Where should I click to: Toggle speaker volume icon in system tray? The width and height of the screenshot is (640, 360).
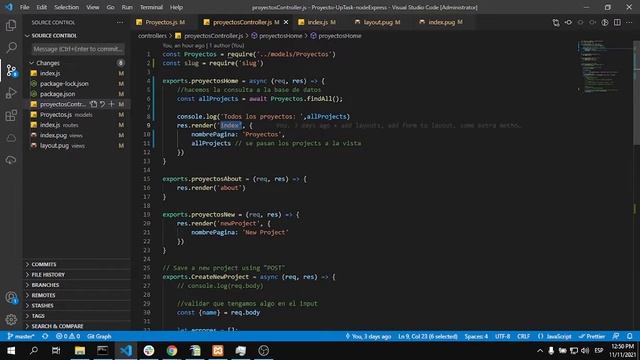[585, 351]
